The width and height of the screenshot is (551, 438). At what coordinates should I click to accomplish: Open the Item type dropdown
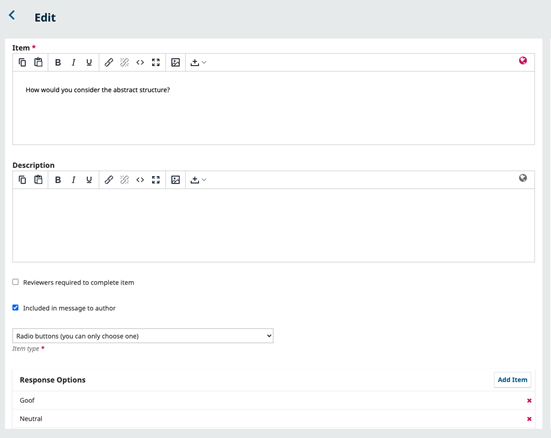pyautogui.click(x=143, y=336)
